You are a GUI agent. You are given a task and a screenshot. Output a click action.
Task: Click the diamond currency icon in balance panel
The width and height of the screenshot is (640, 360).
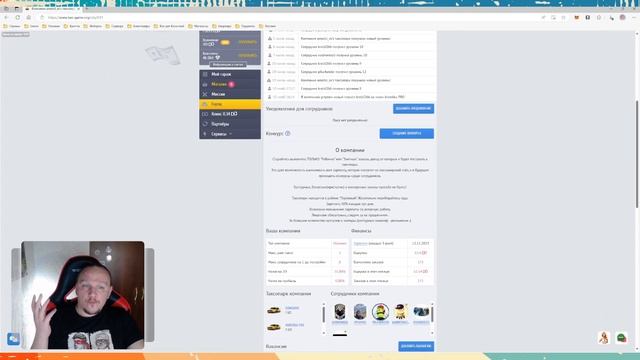point(218,58)
